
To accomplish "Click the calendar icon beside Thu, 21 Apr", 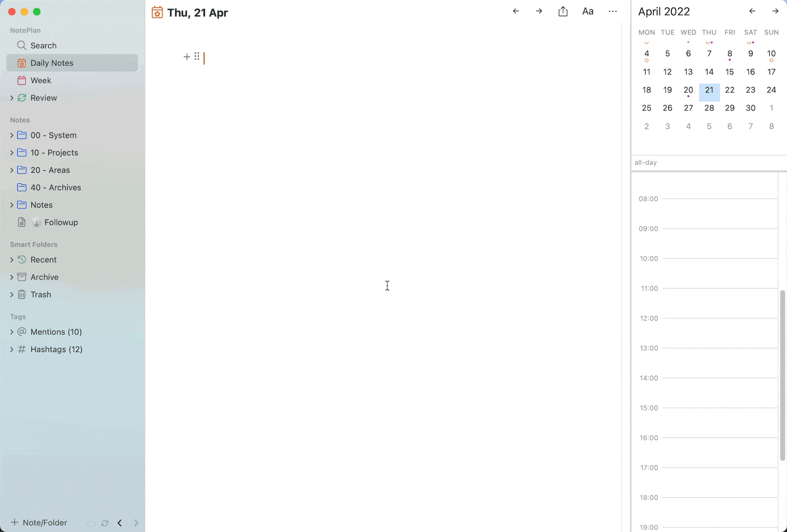I will [157, 12].
